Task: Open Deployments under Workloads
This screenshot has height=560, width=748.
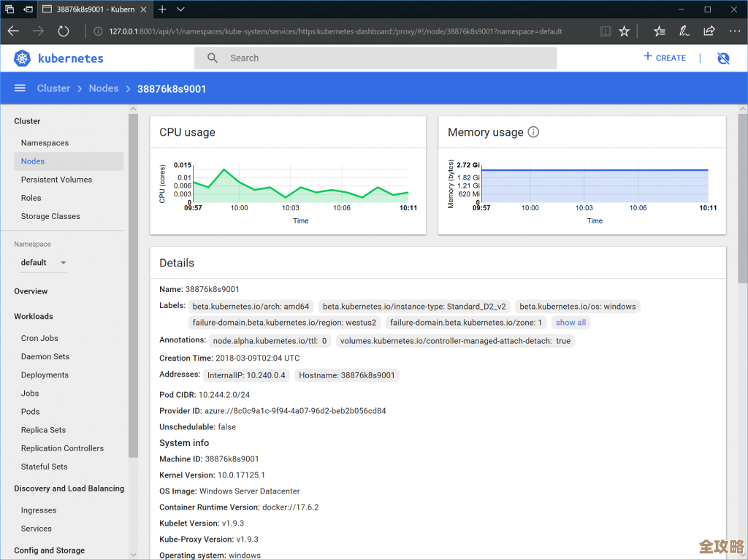Action: click(x=45, y=375)
